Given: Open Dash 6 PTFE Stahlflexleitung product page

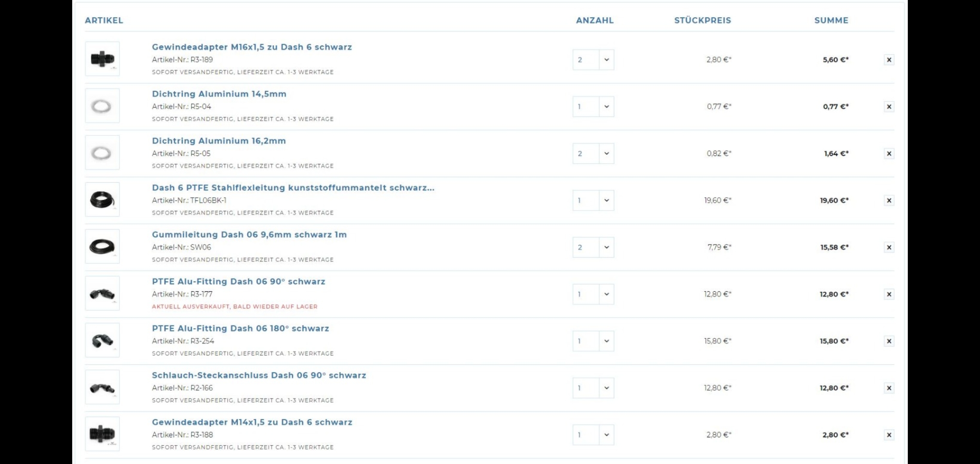Looking at the screenshot, I should pos(293,188).
